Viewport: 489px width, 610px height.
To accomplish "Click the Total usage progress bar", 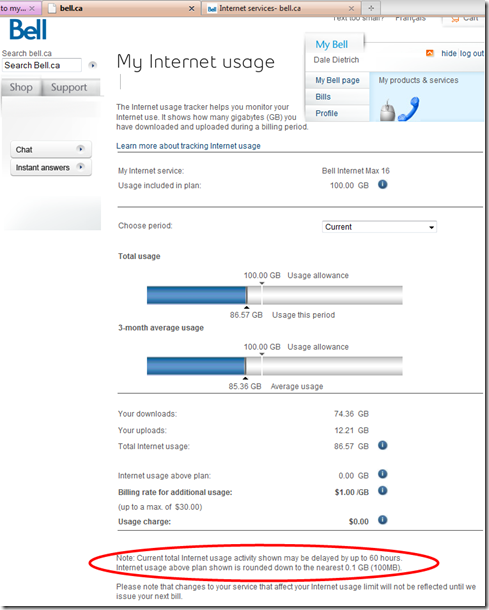I will point(275,295).
